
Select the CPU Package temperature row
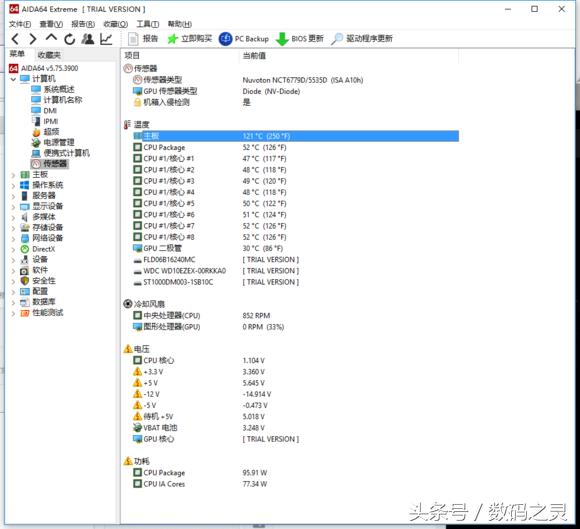pos(296,148)
